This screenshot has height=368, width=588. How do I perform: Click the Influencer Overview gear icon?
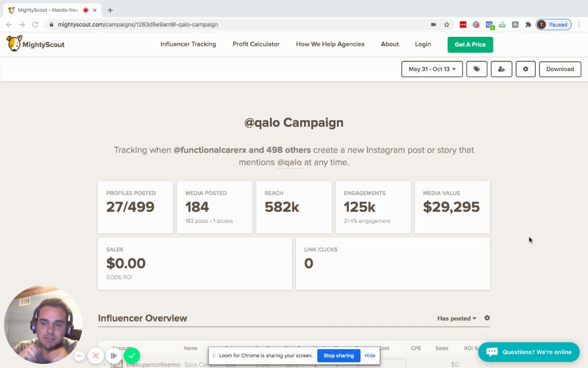click(x=487, y=318)
